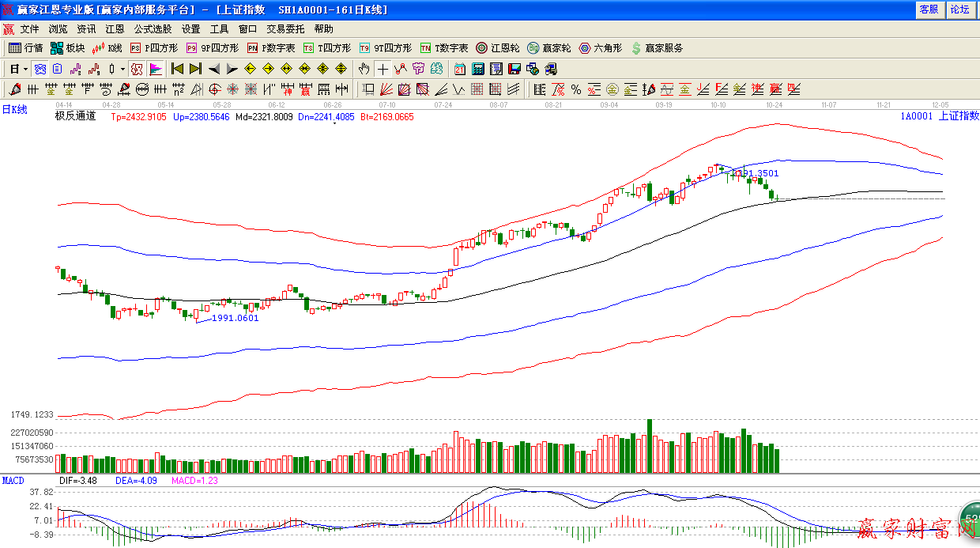This screenshot has height=548, width=980.
Task: Open the 公式选股 menu
Action: (x=153, y=29)
